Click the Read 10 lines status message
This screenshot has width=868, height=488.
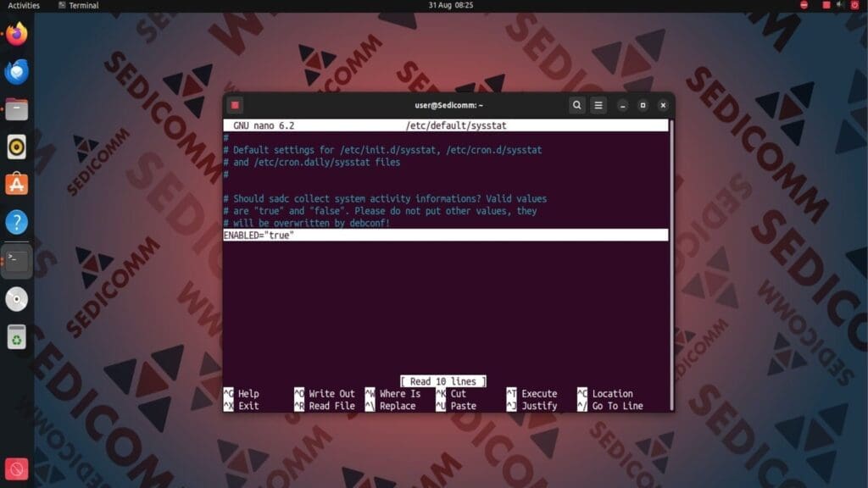point(442,381)
